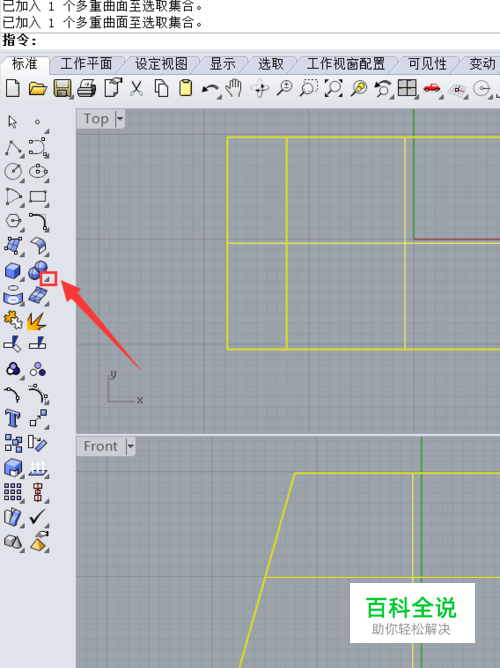Click the Zoom Extents icon
Viewport: 500px width, 668px height.
pyautogui.click(x=333, y=88)
